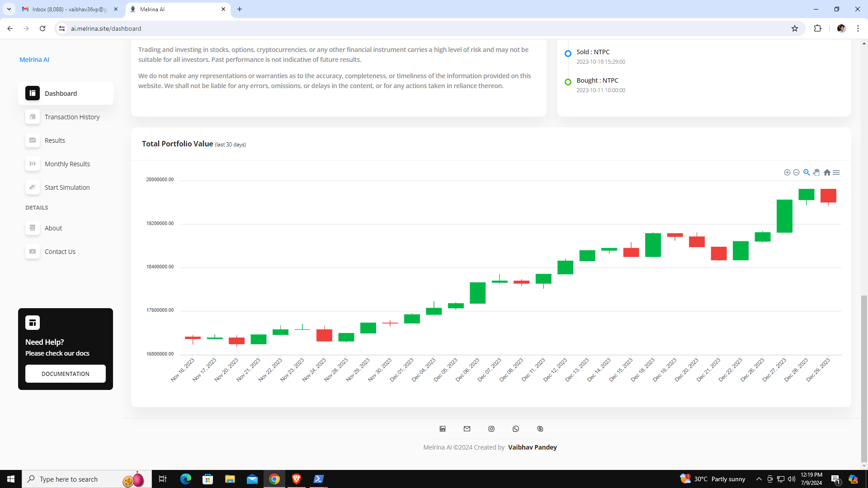Bookmark this page with star icon
Screen dimensions: 868x488
click(795, 28)
